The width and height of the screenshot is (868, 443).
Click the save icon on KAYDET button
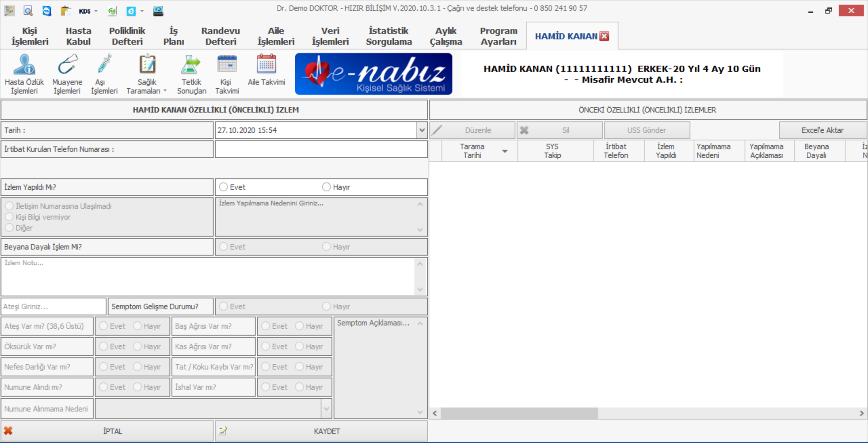(222, 431)
